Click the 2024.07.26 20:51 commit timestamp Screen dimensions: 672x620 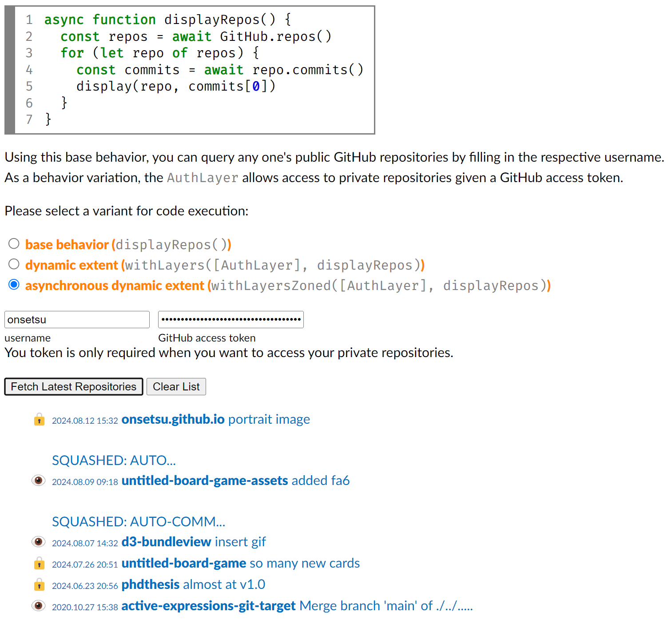pos(85,564)
